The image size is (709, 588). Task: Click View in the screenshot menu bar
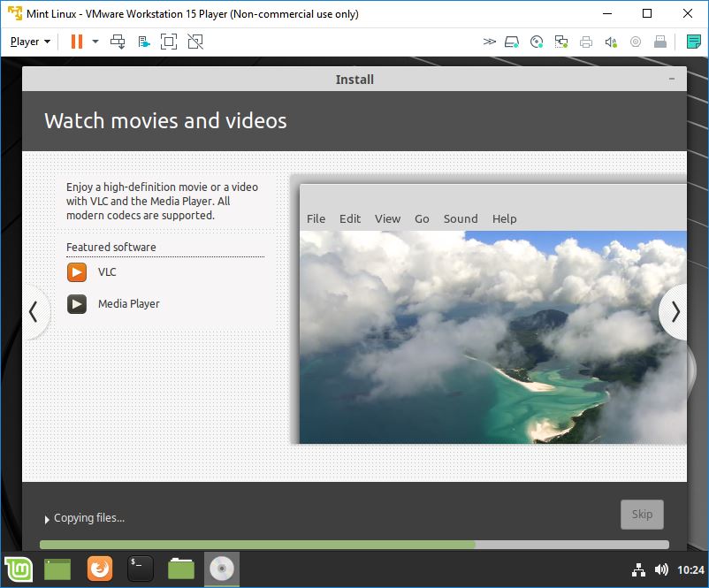[387, 219]
